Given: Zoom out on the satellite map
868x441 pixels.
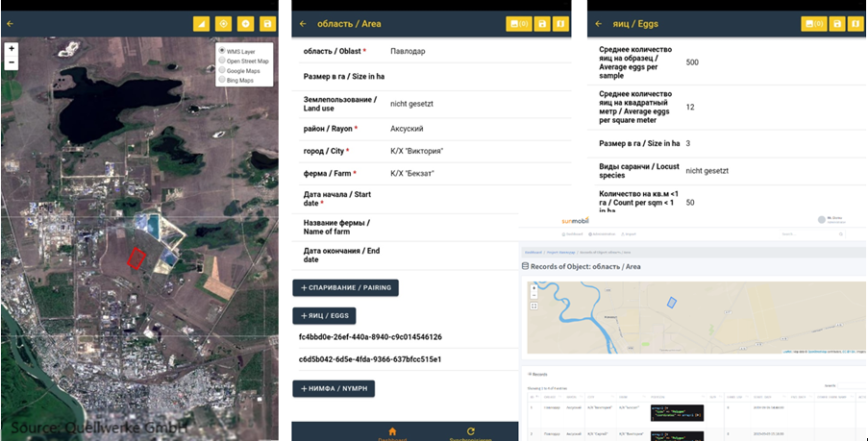Looking at the screenshot, I should coord(12,62).
